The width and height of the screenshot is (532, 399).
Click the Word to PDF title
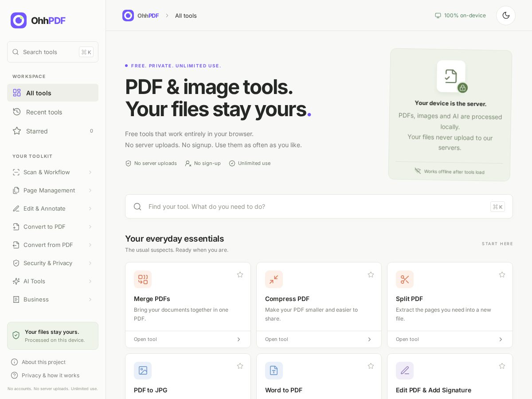pos(284,390)
